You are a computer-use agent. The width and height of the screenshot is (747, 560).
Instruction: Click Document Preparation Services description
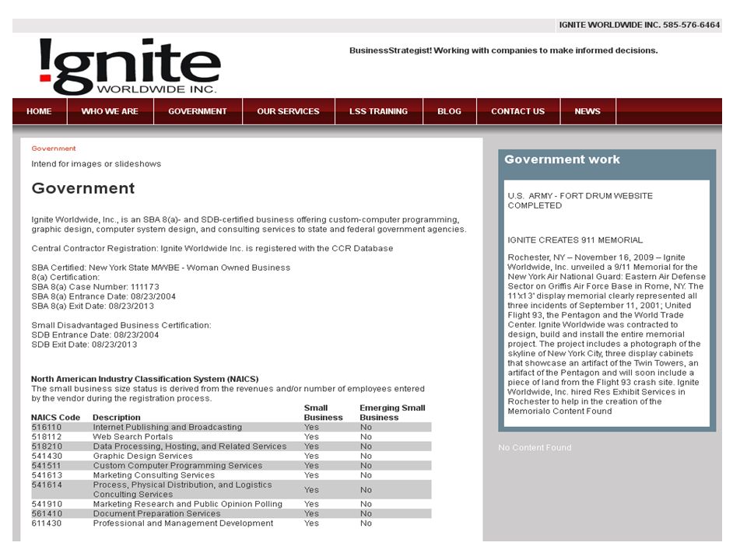pos(156,513)
